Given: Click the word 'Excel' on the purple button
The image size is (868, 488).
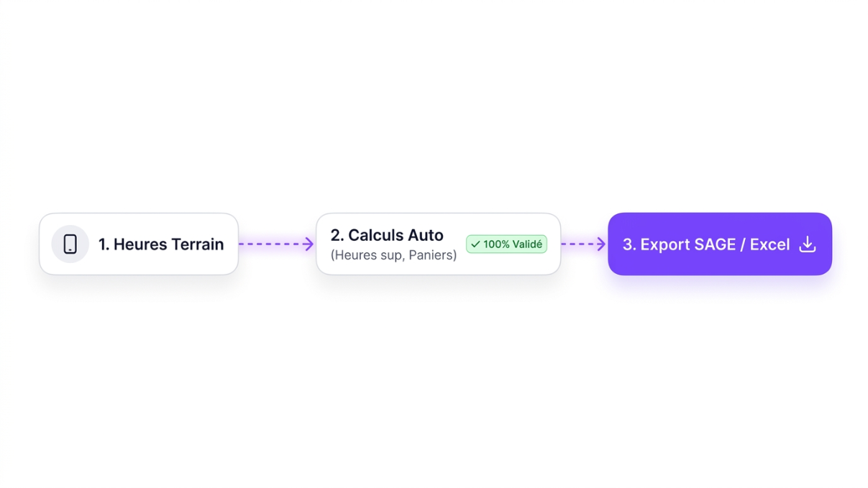Looking at the screenshot, I should (770, 244).
